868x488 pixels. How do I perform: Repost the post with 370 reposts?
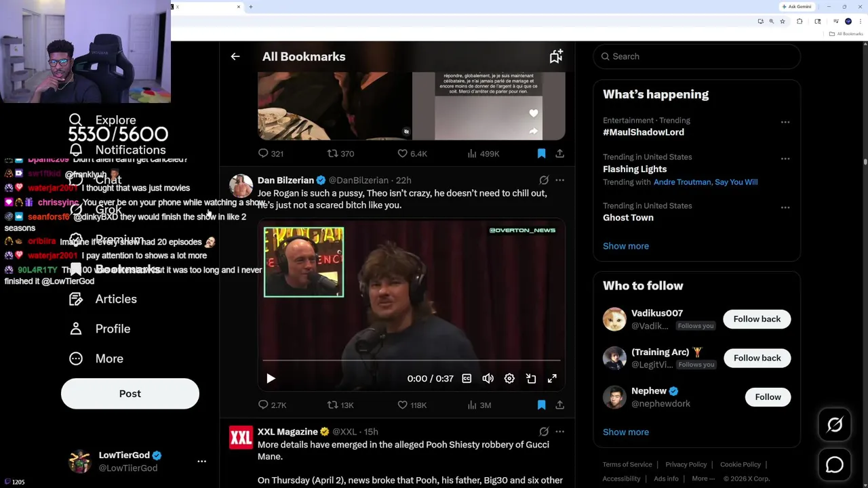point(340,154)
